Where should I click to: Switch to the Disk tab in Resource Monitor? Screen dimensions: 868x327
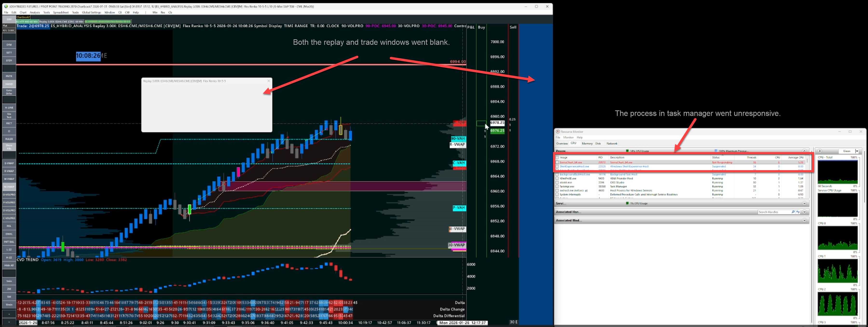tap(598, 143)
